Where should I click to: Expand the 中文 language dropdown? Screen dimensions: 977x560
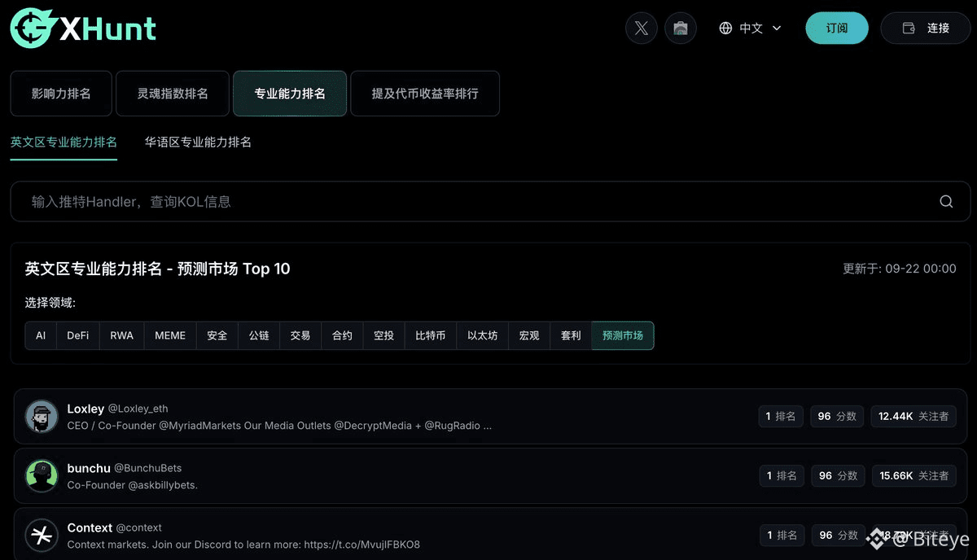pyautogui.click(x=751, y=28)
